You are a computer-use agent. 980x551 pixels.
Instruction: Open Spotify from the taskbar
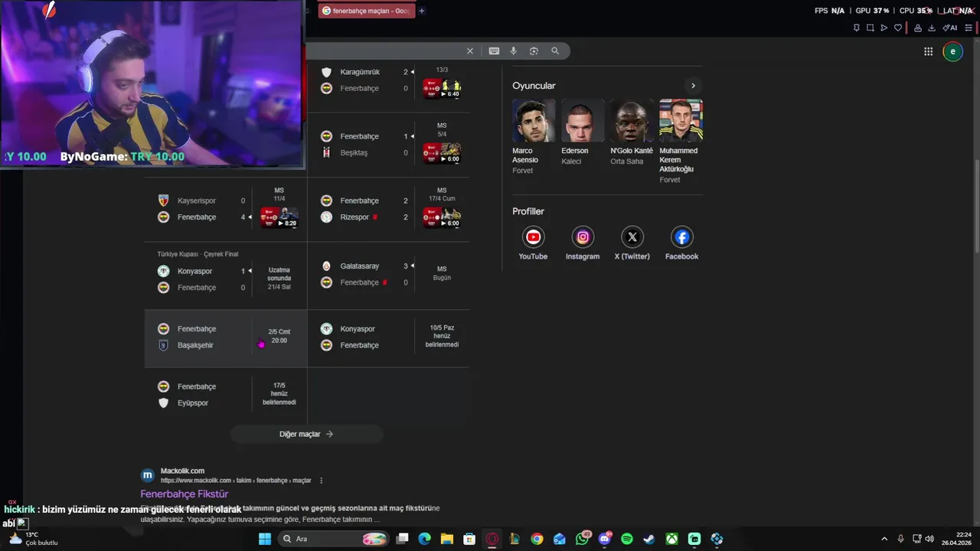point(627,539)
